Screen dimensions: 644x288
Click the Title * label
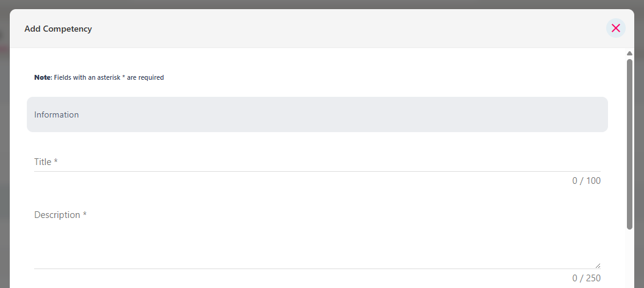46,162
